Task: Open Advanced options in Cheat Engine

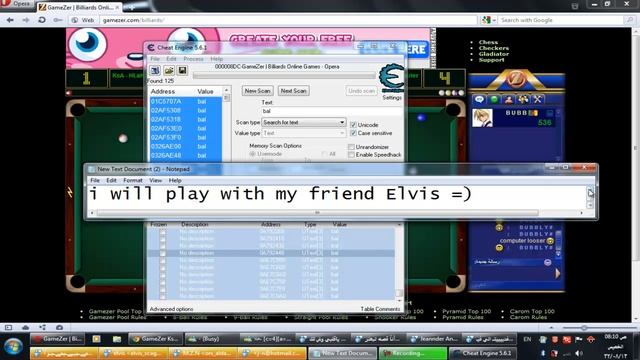Action: 171,309
